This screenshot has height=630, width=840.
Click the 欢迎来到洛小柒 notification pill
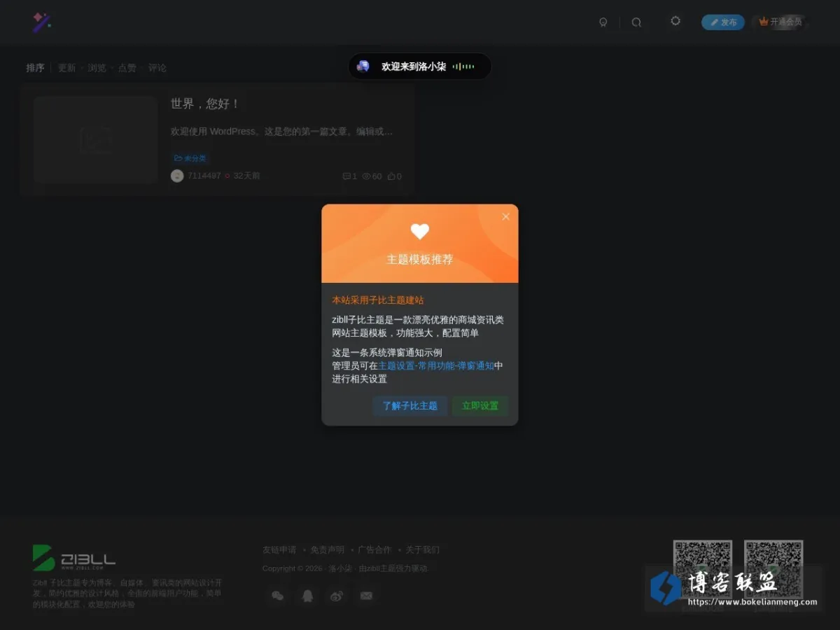[x=420, y=66]
